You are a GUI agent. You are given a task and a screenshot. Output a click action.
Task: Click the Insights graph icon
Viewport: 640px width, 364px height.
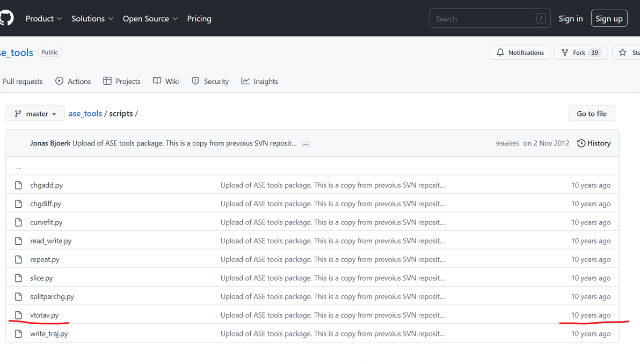pyautogui.click(x=245, y=81)
